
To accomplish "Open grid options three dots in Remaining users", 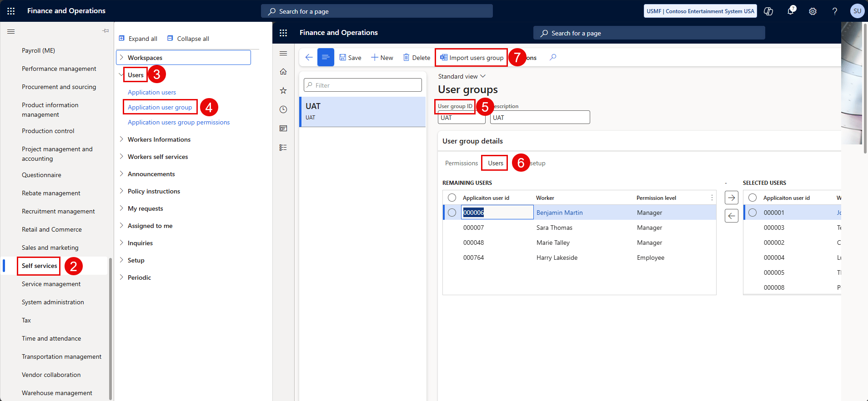I will click(712, 198).
